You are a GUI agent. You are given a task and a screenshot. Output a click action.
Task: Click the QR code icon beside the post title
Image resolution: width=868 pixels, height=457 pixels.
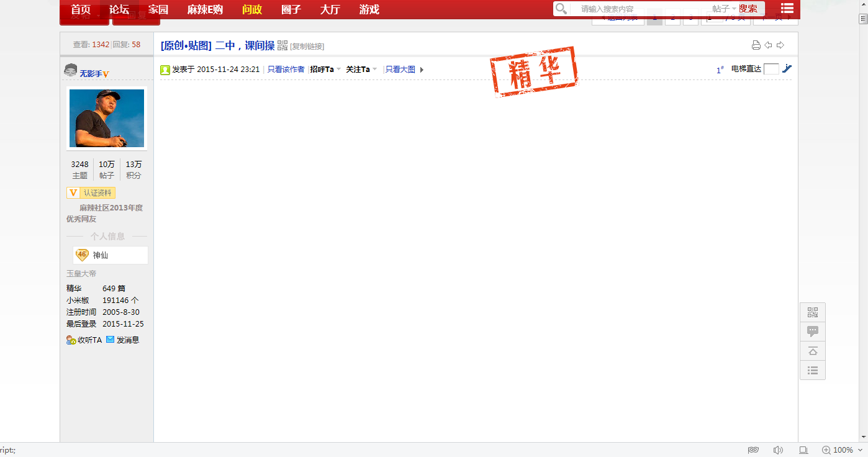click(x=283, y=45)
